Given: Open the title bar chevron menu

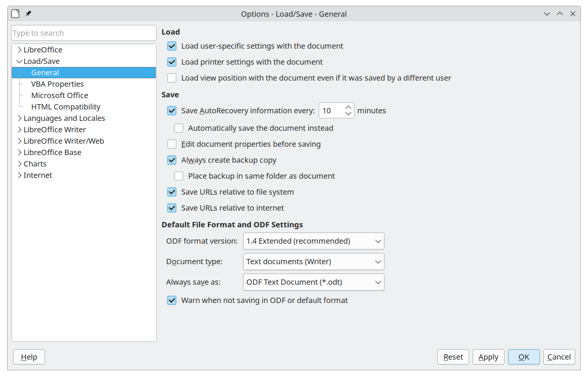Looking at the screenshot, I should (x=547, y=14).
